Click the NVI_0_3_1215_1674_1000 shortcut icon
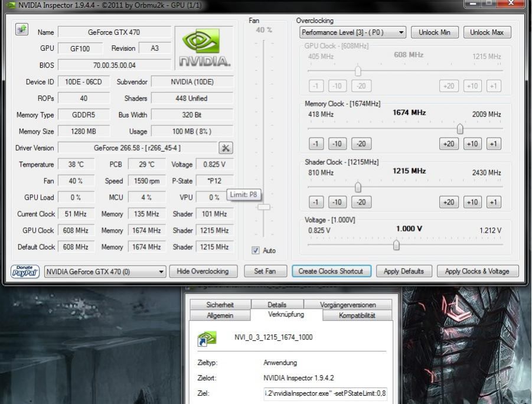Viewport: 532px width, 404px height. coord(207,338)
